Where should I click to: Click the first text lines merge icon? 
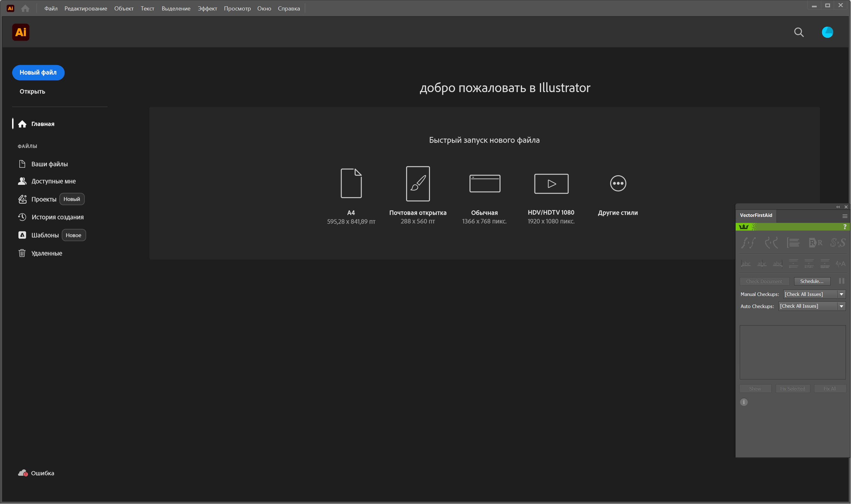click(x=793, y=264)
